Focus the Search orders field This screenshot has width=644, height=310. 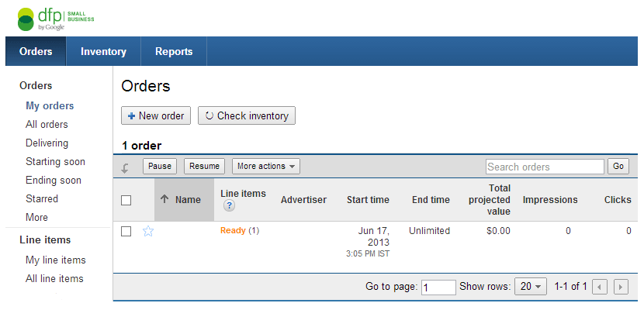(x=545, y=167)
